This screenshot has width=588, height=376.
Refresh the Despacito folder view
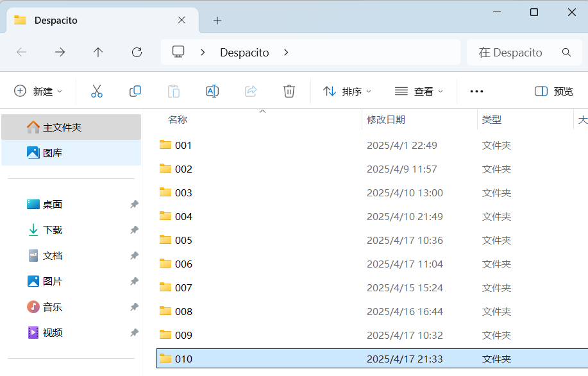coord(137,52)
